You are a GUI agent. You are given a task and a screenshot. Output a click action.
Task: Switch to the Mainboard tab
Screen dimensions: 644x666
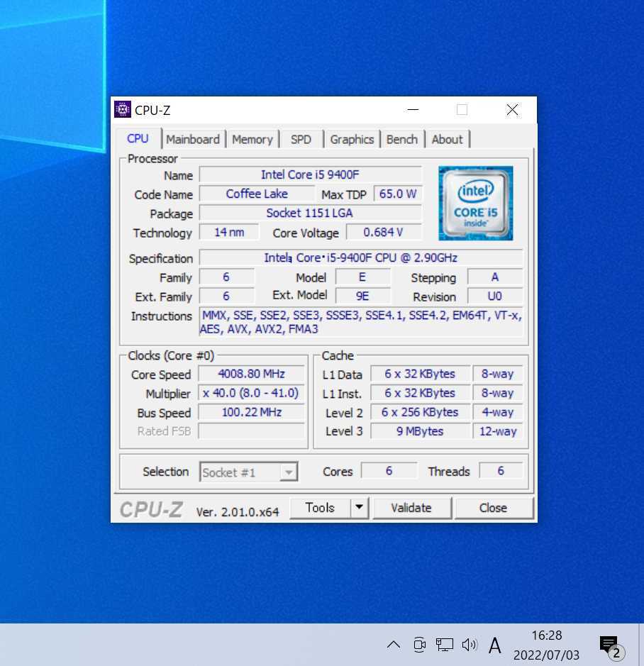point(193,139)
